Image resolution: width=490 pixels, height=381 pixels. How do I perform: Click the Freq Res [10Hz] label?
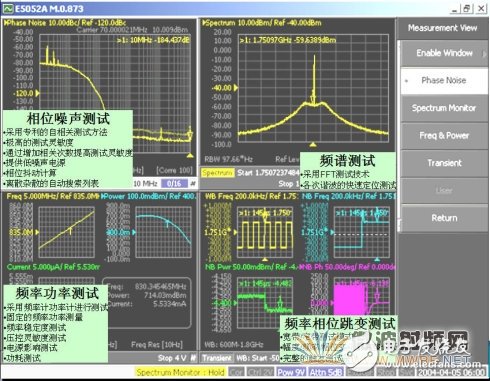click(157, 344)
